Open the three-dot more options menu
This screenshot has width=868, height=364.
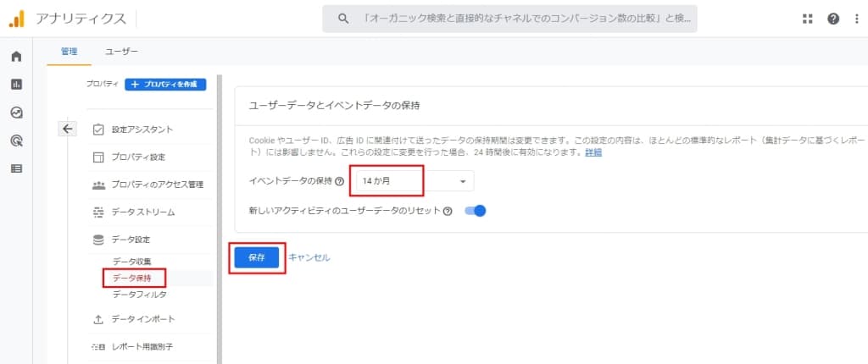coord(856,19)
